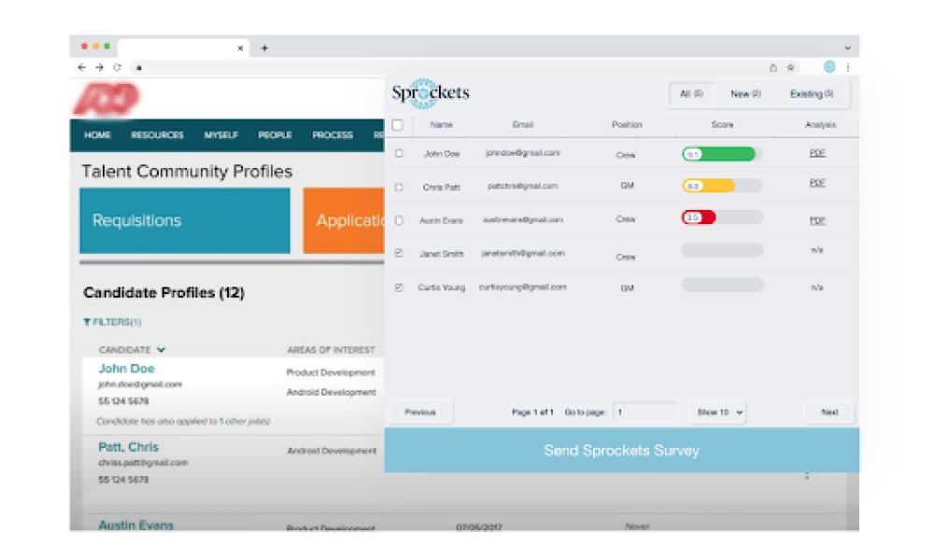Open RESOURCES in navigation bar
Screen dimensions: 934x560
click(x=157, y=135)
